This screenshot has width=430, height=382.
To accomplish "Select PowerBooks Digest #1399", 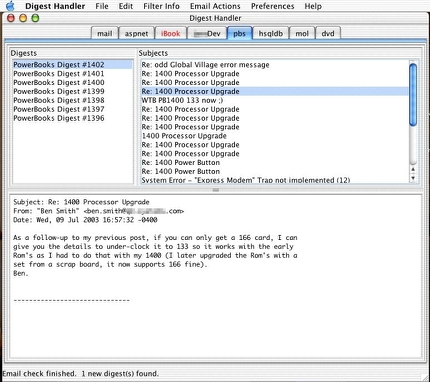I will (x=72, y=91).
